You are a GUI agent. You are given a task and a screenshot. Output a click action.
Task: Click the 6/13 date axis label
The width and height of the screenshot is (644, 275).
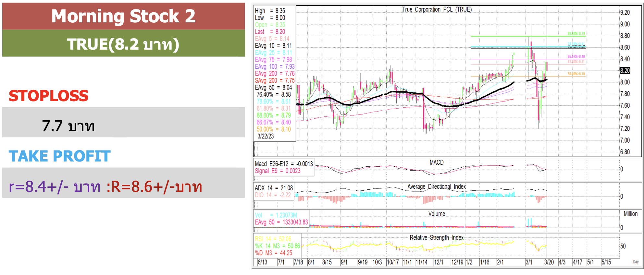(x=262, y=262)
